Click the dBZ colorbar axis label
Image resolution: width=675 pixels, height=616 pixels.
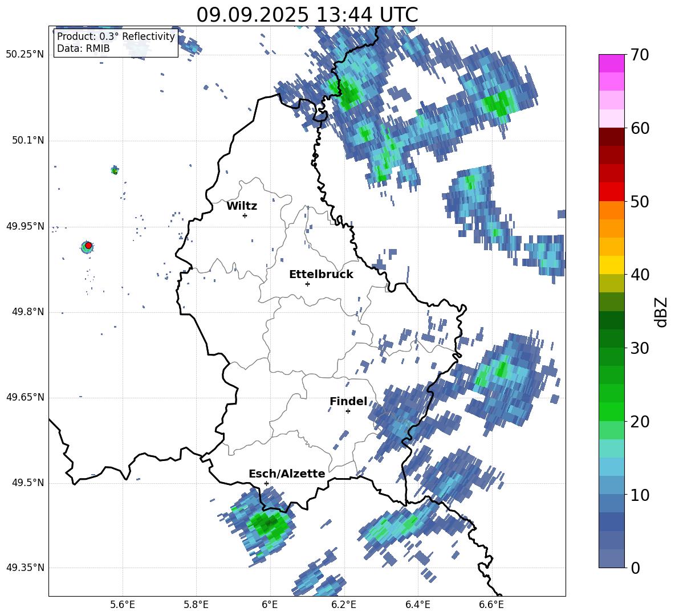[x=662, y=312]
